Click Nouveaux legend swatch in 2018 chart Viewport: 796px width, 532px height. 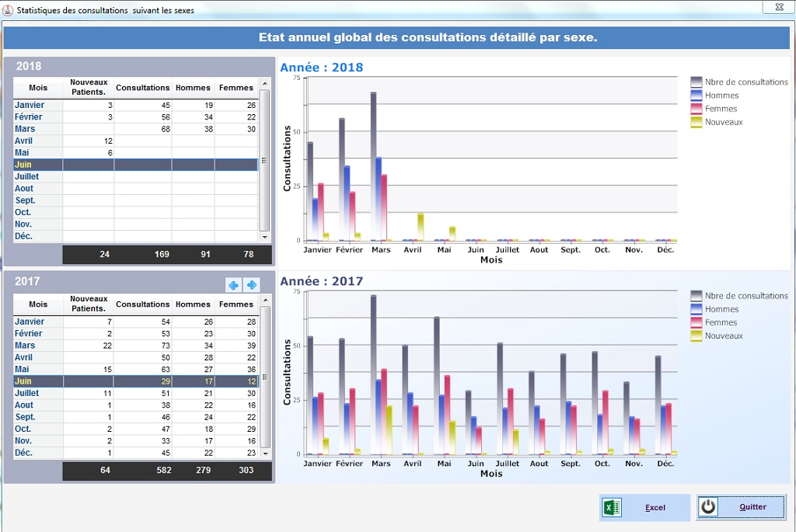[x=696, y=122]
